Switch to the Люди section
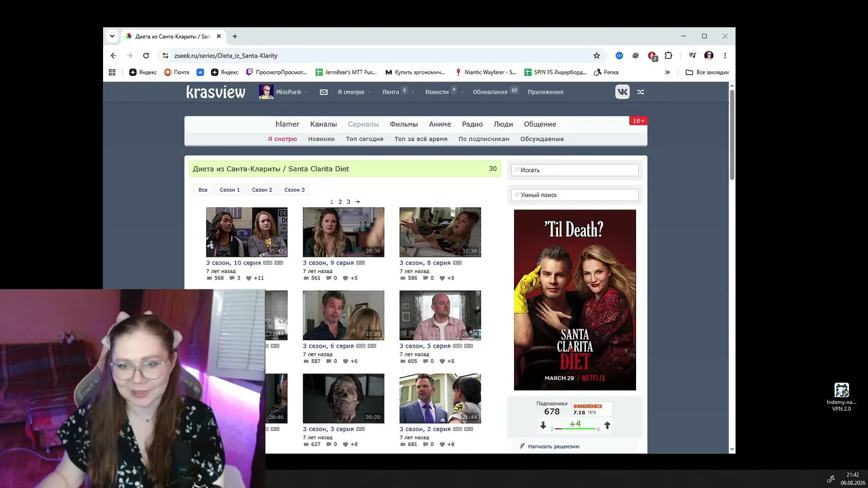The width and height of the screenshot is (868, 488). pyautogui.click(x=503, y=124)
